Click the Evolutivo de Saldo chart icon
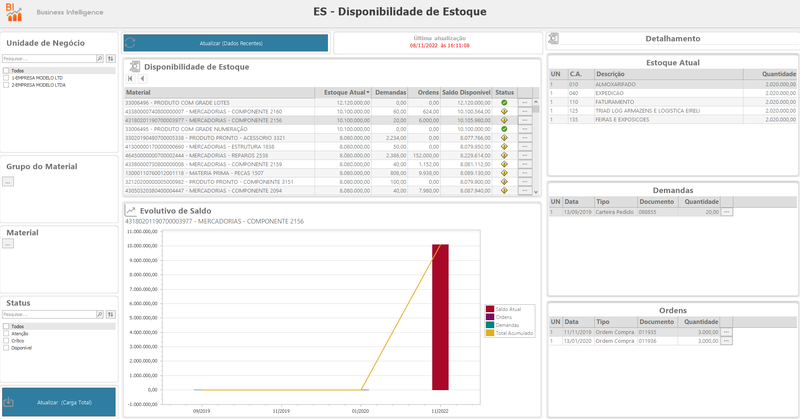 [x=131, y=210]
